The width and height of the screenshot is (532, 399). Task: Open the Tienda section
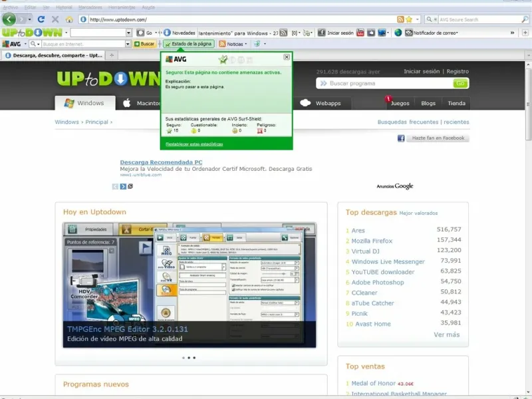pos(456,103)
